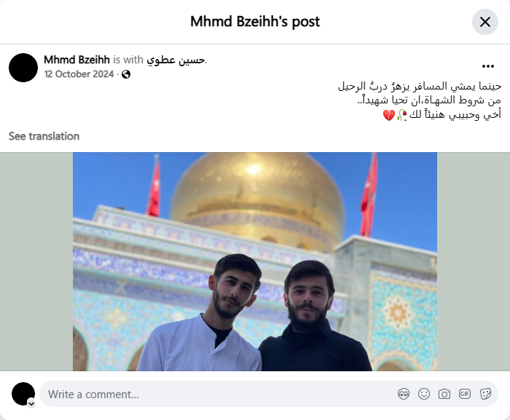The width and height of the screenshot is (510, 420).
Task: Open the sticker picker icon
Action: 485,394
